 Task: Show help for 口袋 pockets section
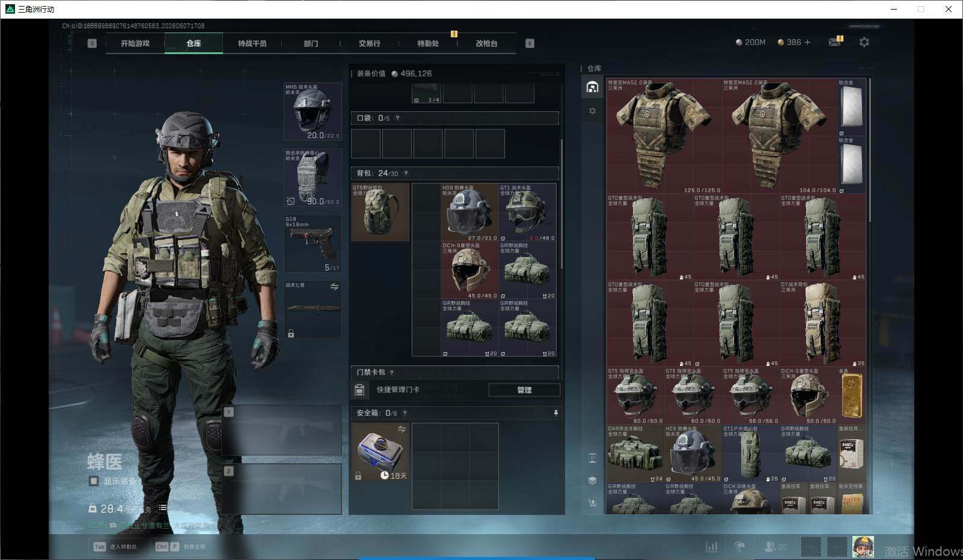click(x=397, y=118)
